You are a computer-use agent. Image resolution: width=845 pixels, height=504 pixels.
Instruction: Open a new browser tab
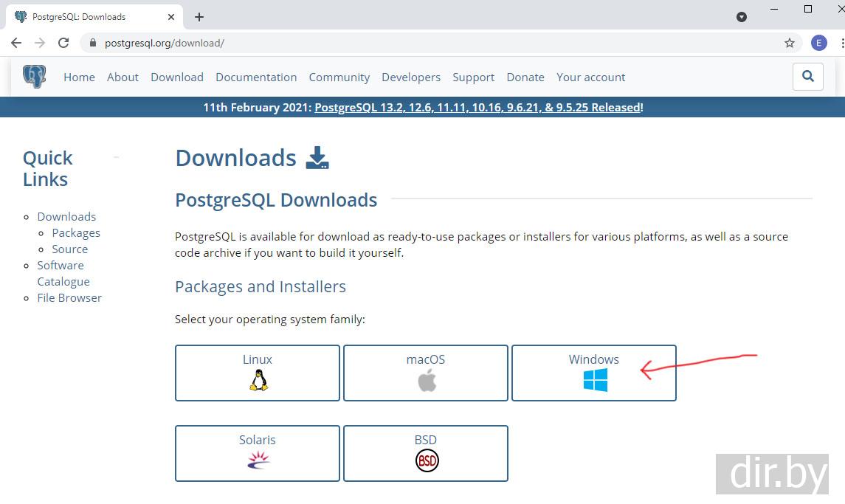pos(199,17)
